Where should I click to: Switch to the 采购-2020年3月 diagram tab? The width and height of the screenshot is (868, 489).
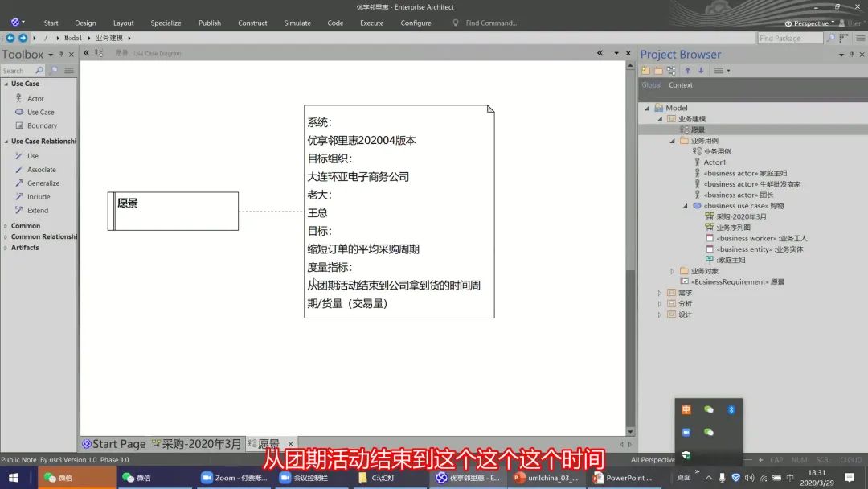(197, 444)
